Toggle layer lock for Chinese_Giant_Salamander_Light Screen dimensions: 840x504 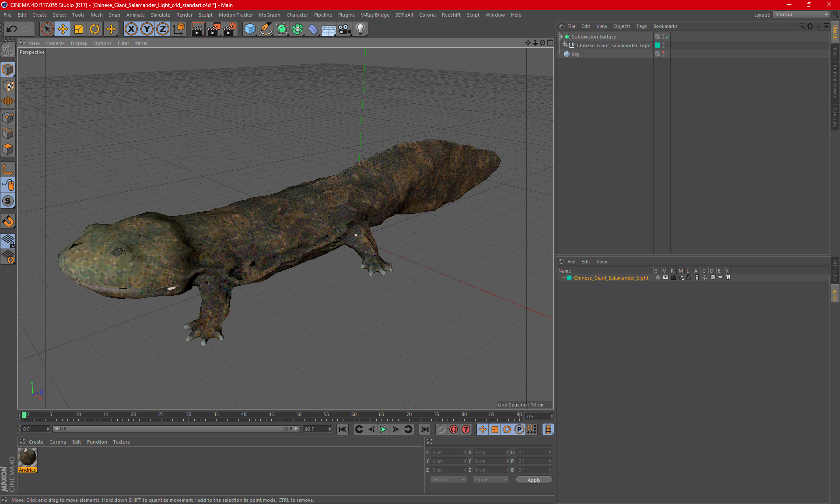coord(689,277)
